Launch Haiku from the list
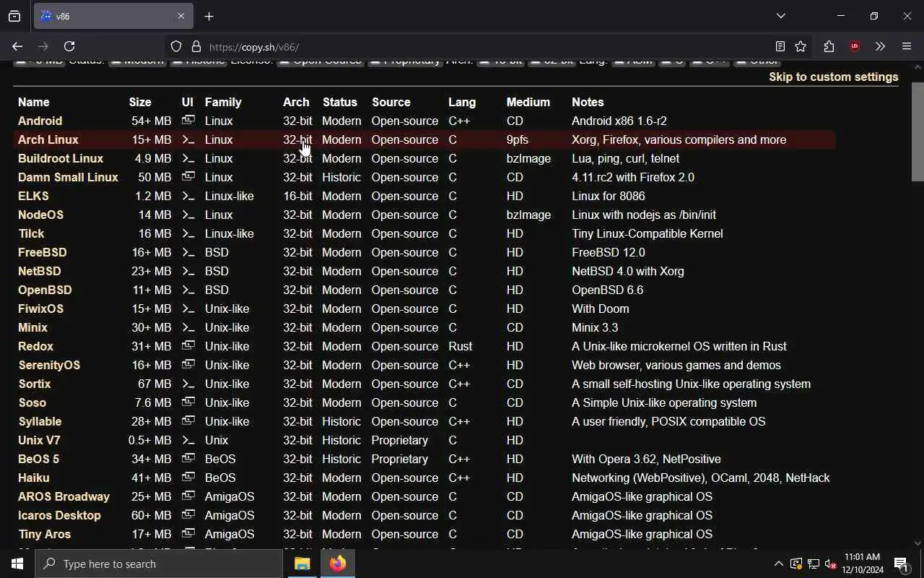Screen dimensions: 924x578 [34, 478]
